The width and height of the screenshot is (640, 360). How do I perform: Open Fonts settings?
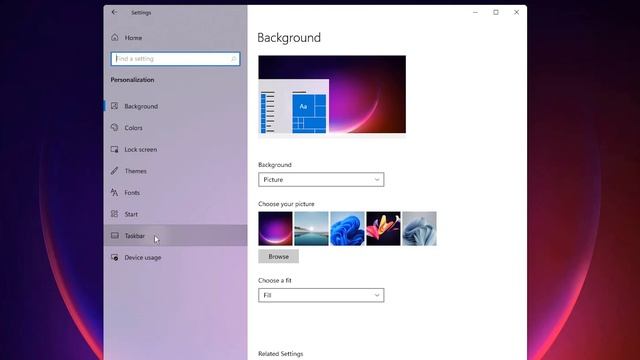pos(176,192)
